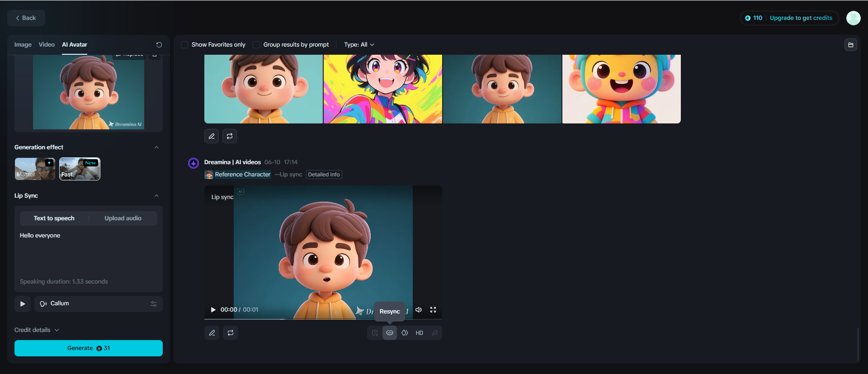Click the video progress bar
The height and width of the screenshot is (374, 868).
pos(323,319)
